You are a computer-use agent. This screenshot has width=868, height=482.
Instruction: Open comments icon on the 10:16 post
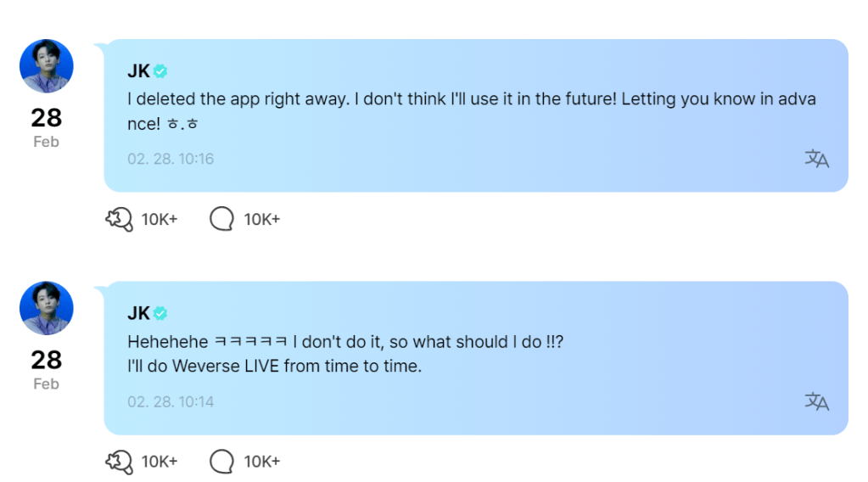click(221, 220)
